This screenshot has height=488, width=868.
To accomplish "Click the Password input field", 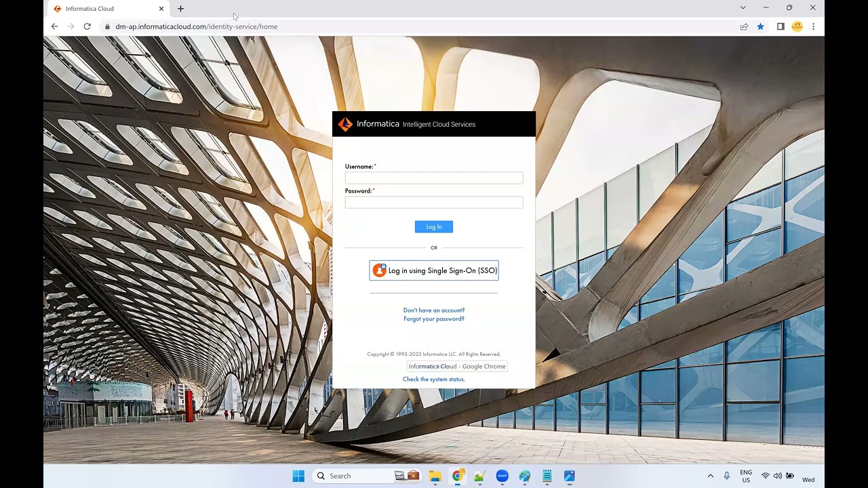I will coord(434,202).
